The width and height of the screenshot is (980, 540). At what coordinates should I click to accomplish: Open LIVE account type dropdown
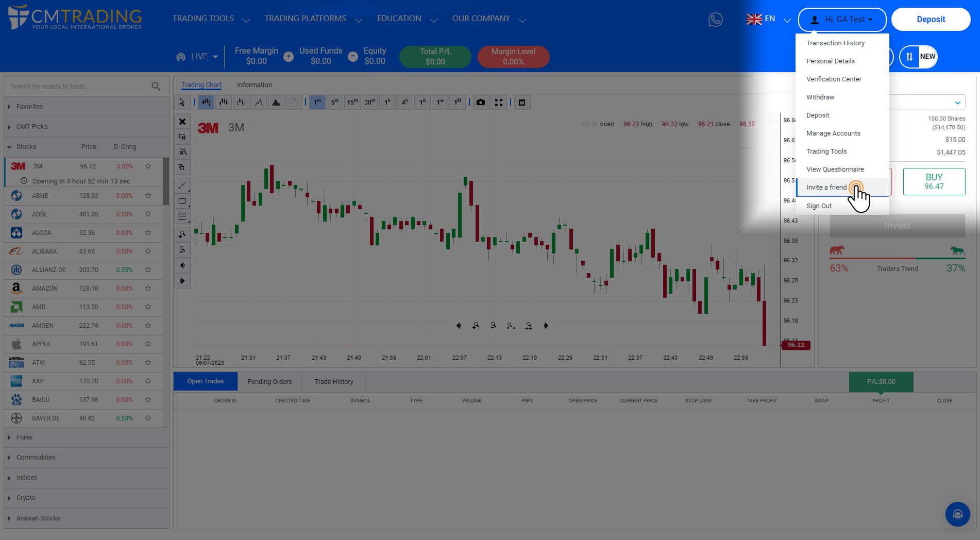(x=197, y=57)
